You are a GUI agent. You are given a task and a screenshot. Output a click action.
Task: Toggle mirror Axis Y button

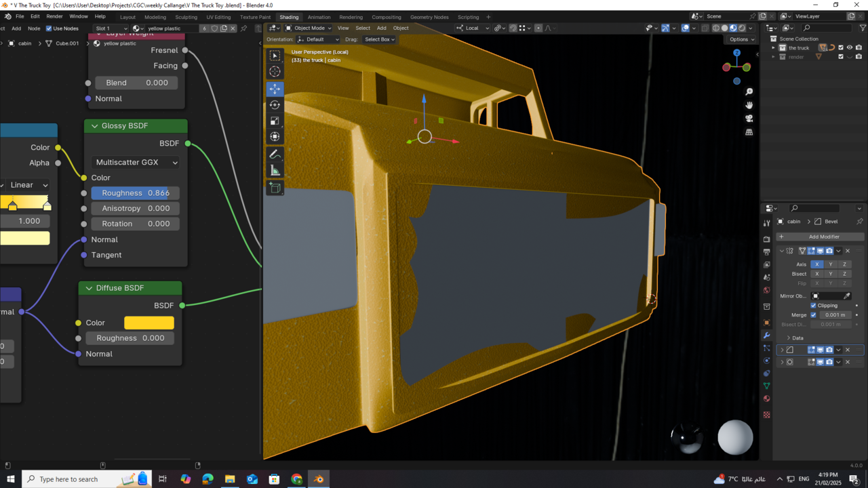pos(831,264)
